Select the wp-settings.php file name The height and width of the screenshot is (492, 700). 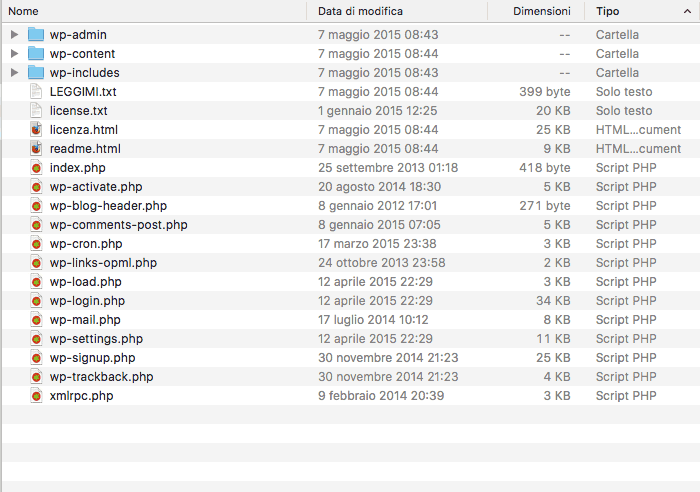pos(96,339)
